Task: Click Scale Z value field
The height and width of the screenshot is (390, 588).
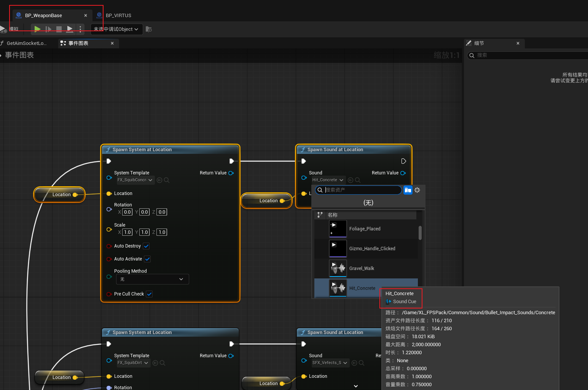Action: tap(162, 232)
